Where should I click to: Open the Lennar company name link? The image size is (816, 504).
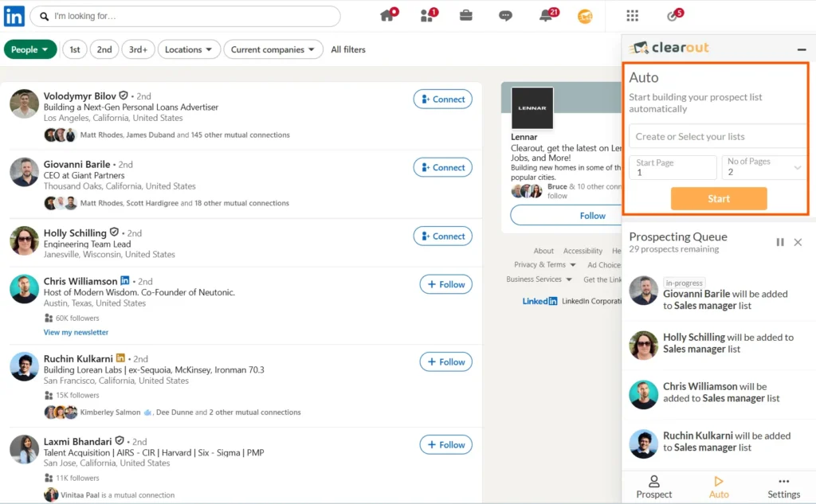524,137
